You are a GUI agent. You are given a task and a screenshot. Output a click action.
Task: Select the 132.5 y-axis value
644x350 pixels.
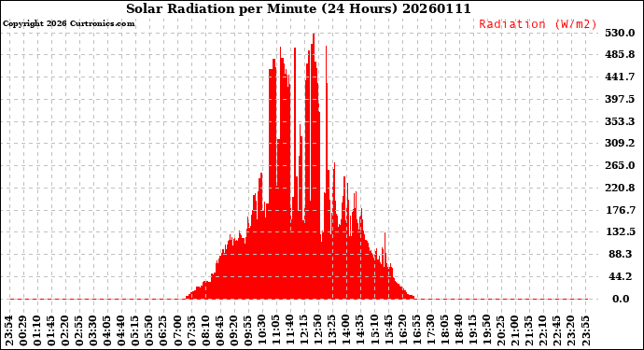(620, 232)
